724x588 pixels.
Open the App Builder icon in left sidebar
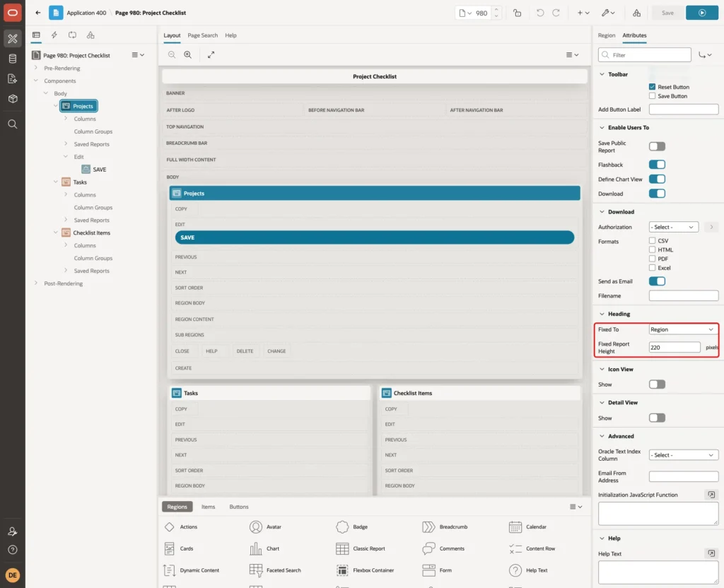(x=13, y=39)
